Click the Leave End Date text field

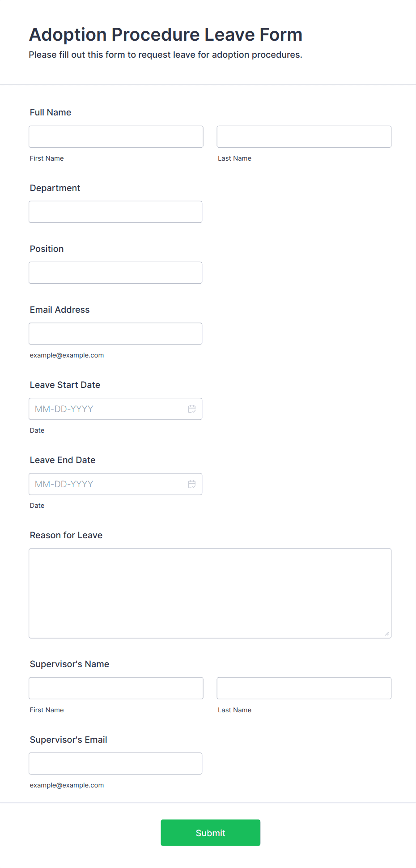[x=106, y=484]
